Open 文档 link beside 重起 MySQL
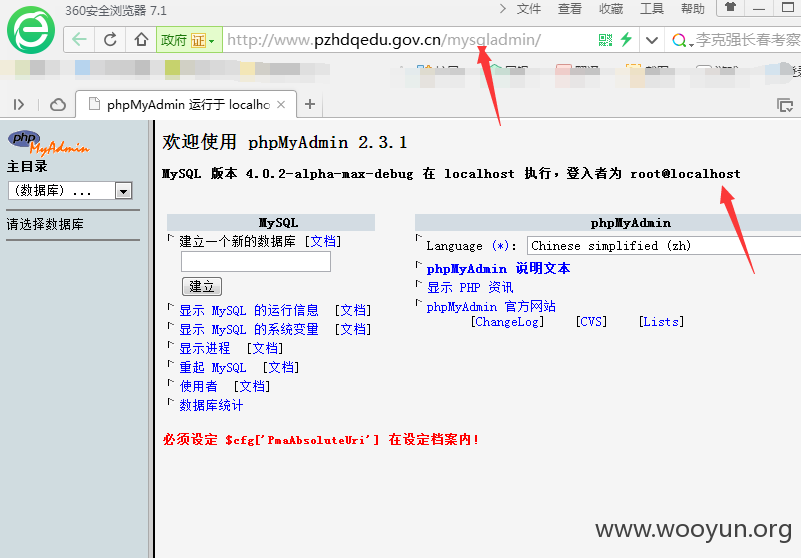This screenshot has height=558, width=801. click(x=281, y=367)
